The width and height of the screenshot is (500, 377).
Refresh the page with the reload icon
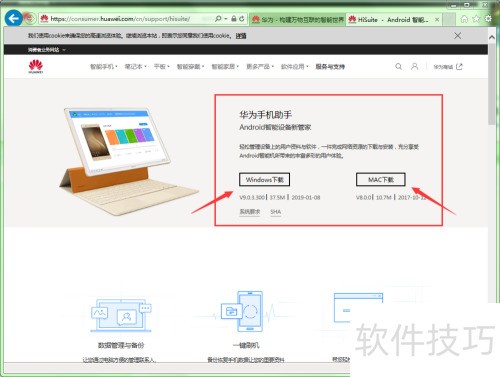point(242,19)
